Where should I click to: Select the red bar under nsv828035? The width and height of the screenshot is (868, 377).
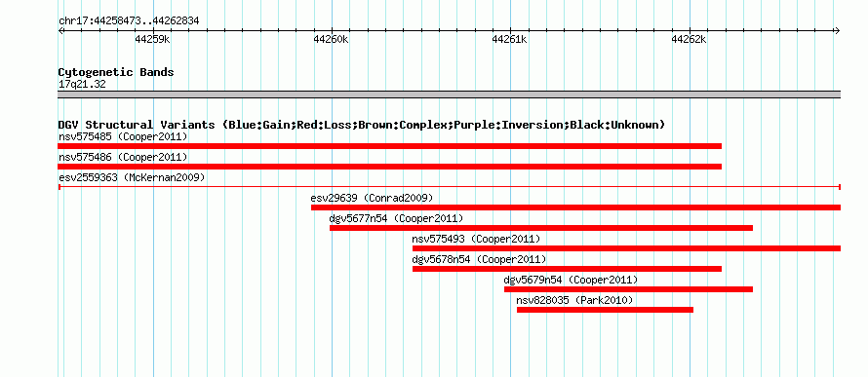[x=605, y=310]
